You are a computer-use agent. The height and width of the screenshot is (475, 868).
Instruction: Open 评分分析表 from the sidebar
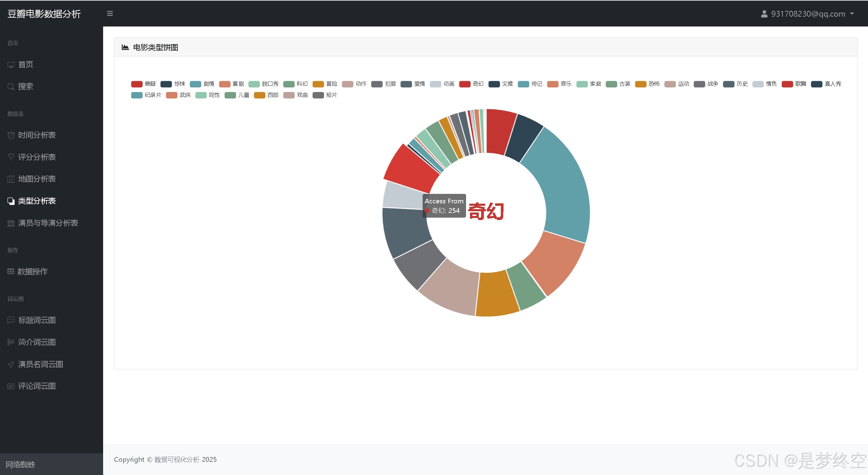click(37, 157)
